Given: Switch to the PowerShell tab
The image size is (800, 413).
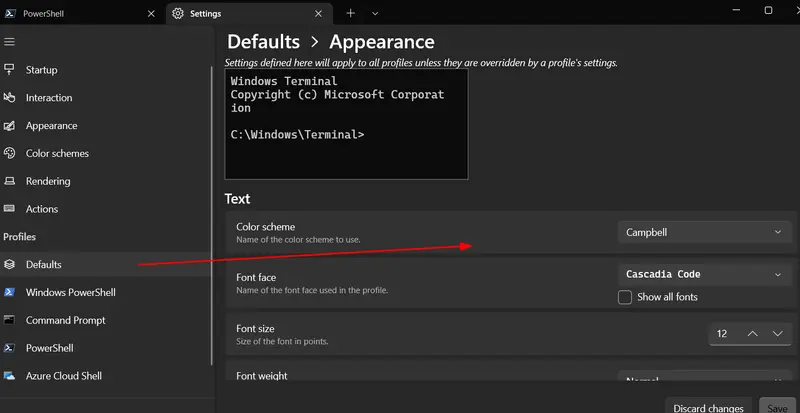Looking at the screenshot, I should coord(82,14).
